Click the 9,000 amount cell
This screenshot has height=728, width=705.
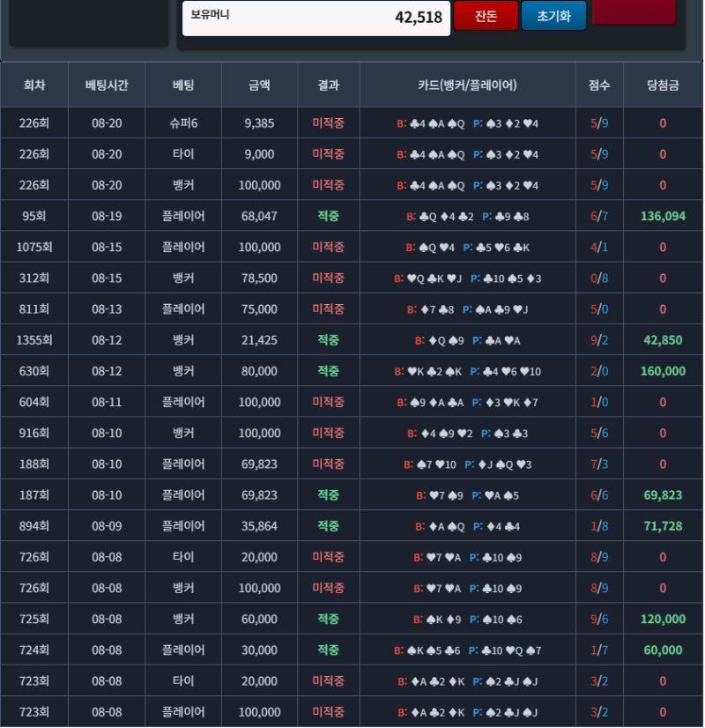point(259,154)
